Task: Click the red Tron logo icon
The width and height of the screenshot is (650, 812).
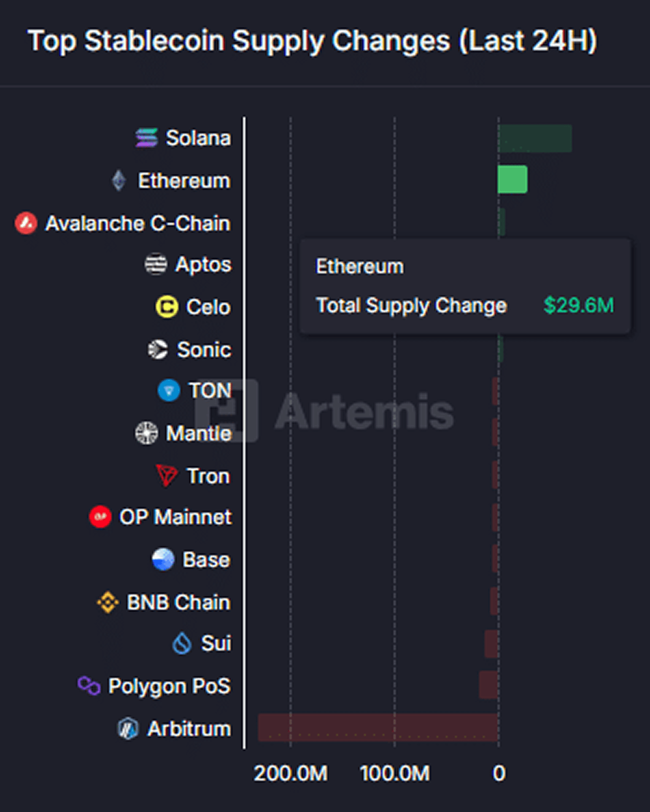Action: (x=167, y=476)
